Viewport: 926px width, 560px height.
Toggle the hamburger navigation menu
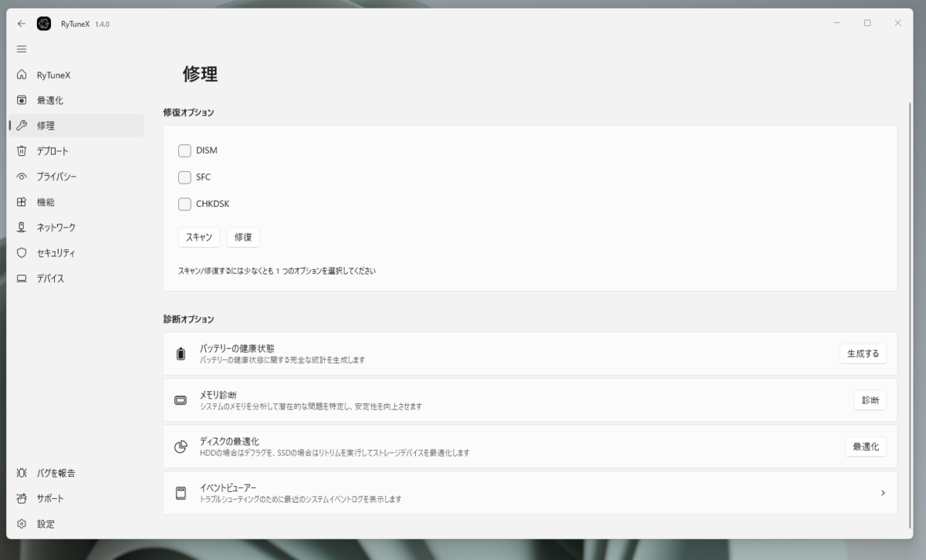pos(22,49)
